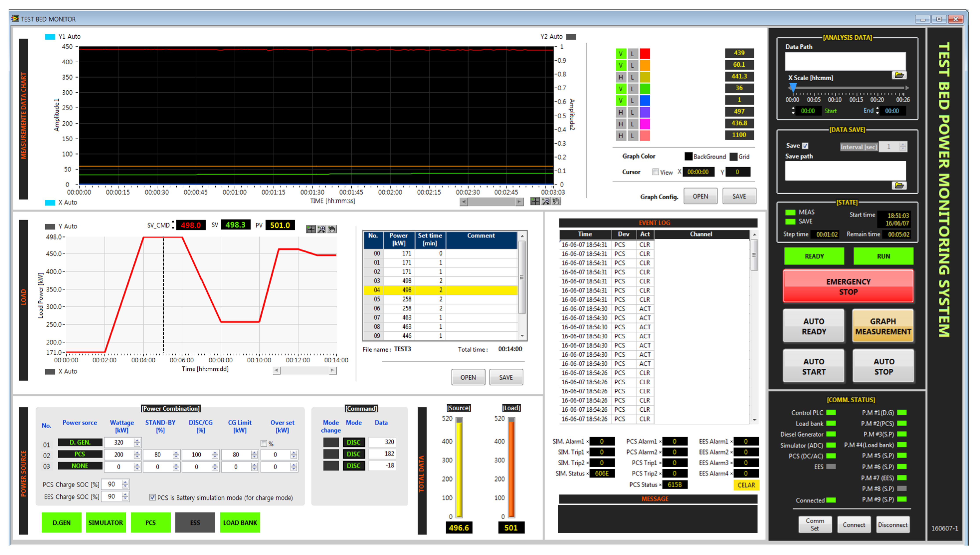Select the crosshair cursor tool on the LOAD graph

(x=311, y=229)
